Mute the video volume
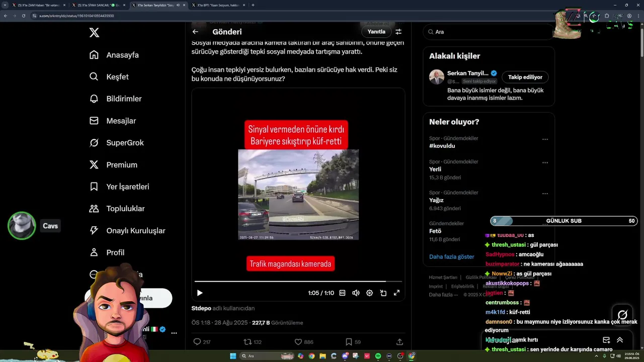The height and width of the screenshot is (362, 644). point(356,293)
